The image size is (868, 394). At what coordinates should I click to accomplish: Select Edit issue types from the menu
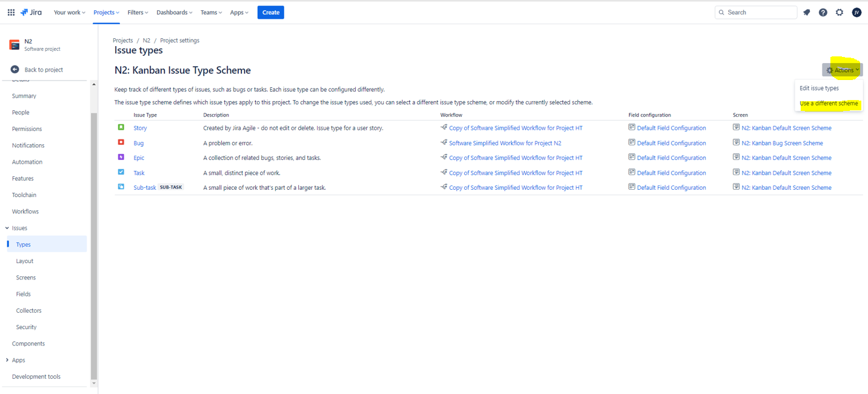[x=820, y=87]
